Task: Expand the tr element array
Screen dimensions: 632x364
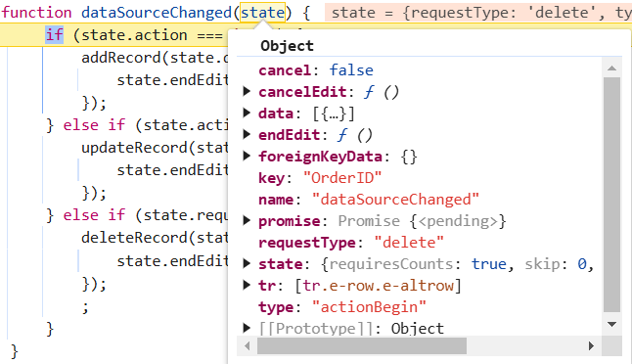Action: tap(247, 285)
